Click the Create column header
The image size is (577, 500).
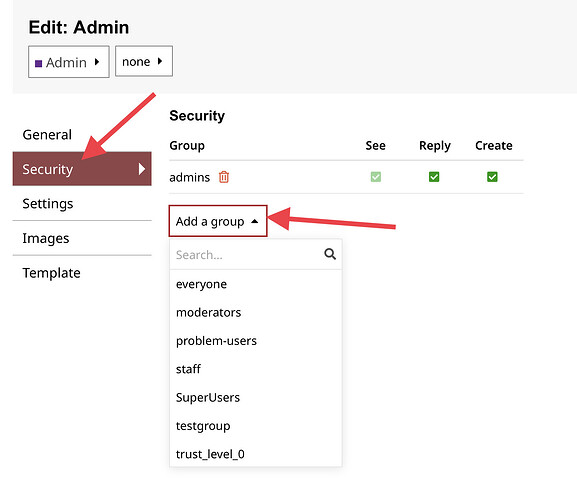click(494, 145)
